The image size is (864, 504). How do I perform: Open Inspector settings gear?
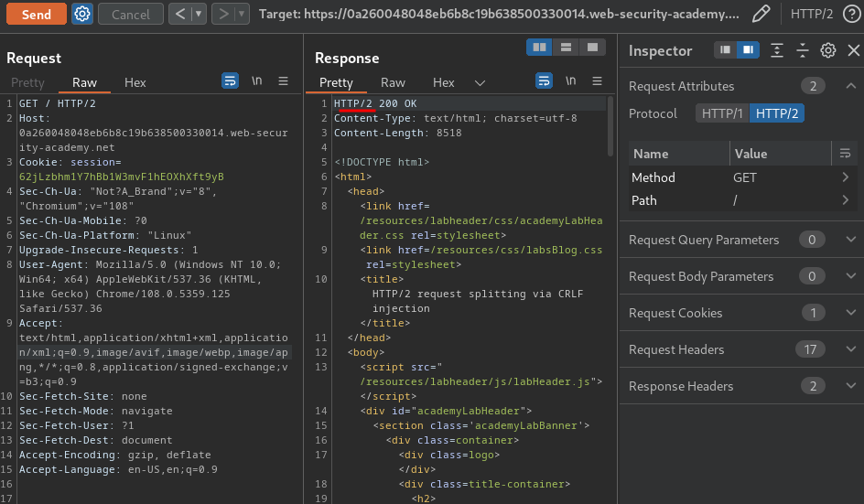pyautogui.click(x=828, y=50)
